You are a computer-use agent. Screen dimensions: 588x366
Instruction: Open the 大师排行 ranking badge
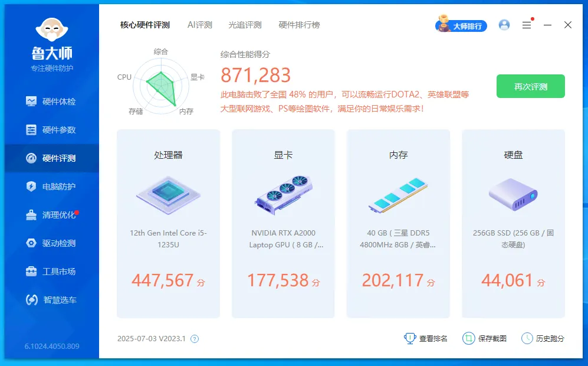coord(461,25)
